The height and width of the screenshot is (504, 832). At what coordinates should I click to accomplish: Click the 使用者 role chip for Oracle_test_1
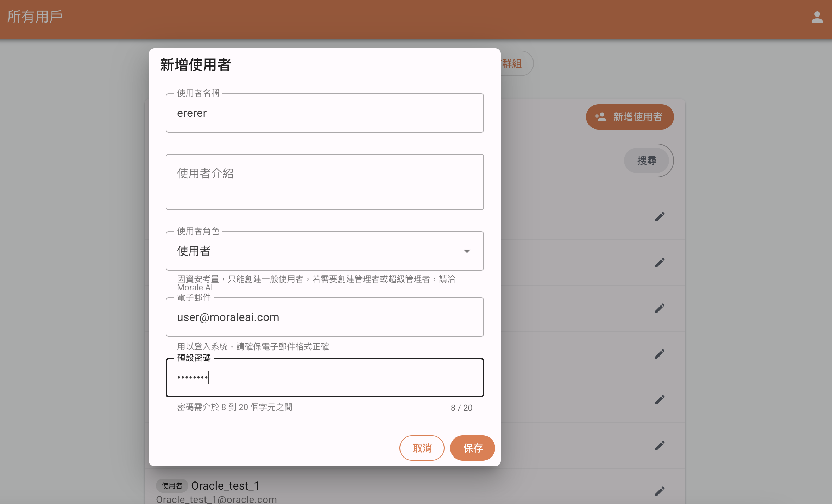172,486
